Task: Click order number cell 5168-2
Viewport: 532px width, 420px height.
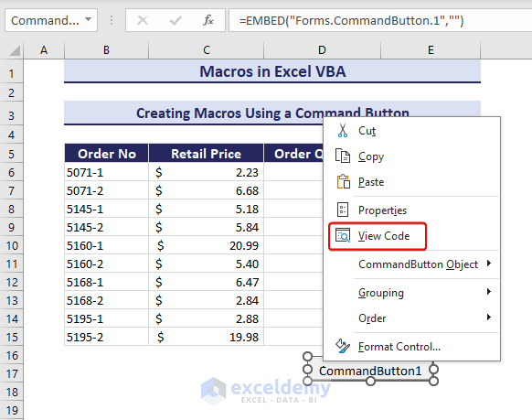Action: click(106, 300)
